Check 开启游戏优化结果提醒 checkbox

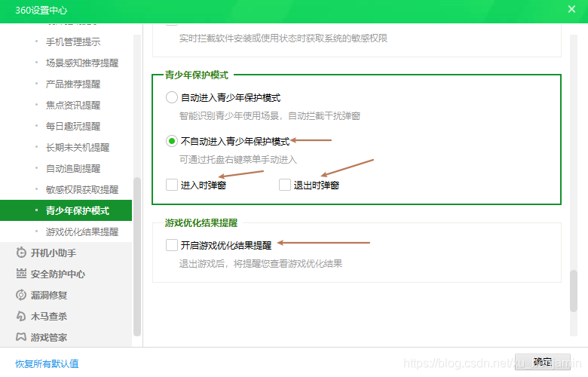172,245
